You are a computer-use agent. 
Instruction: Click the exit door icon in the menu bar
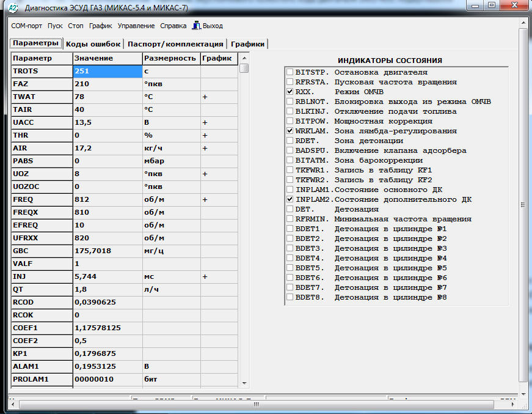coord(197,26)
